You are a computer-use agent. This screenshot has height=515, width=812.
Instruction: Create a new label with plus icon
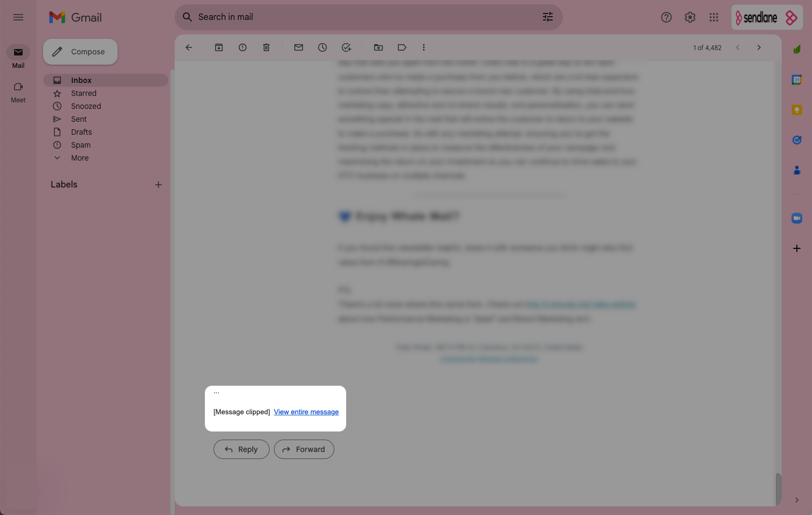[159, 185]
